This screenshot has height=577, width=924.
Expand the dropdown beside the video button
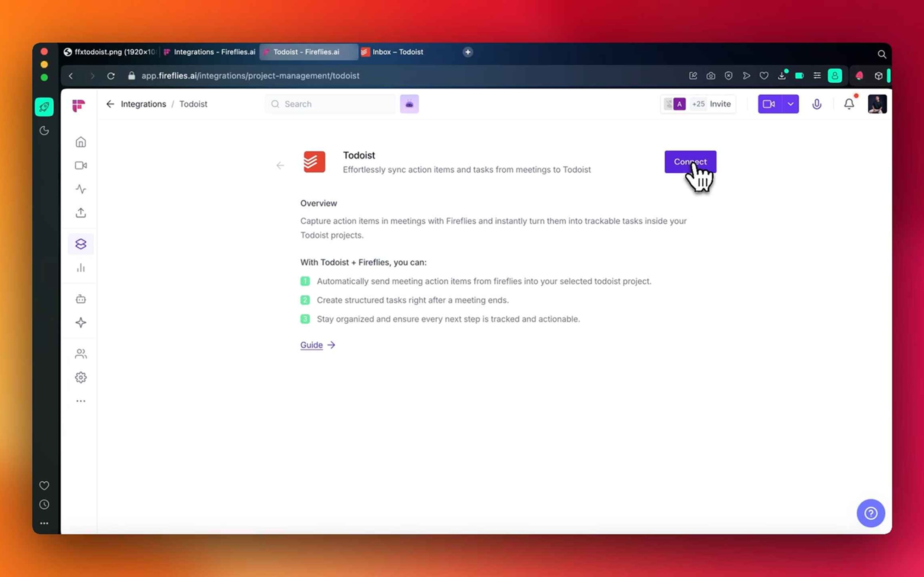click(x=790, y=104)
